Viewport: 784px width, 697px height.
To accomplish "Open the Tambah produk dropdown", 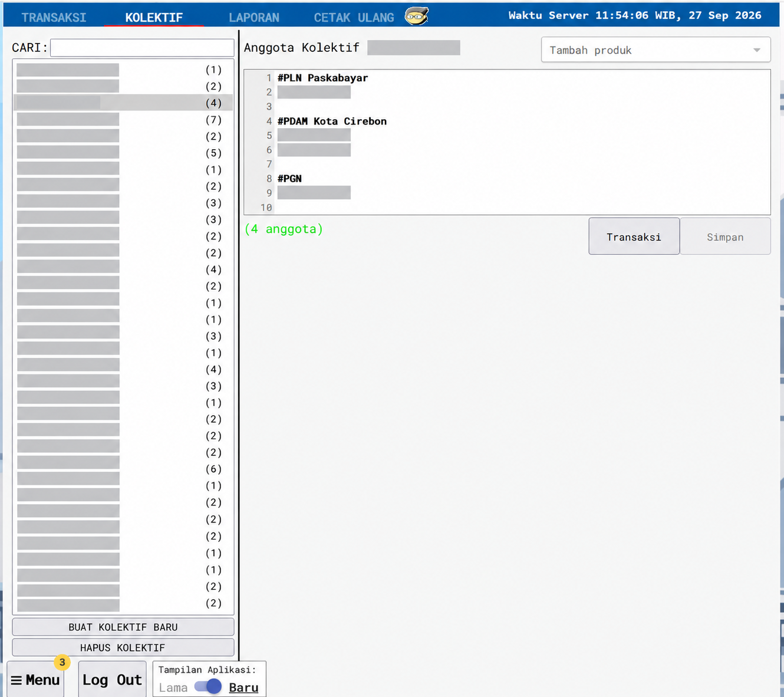I will [655, 50].
